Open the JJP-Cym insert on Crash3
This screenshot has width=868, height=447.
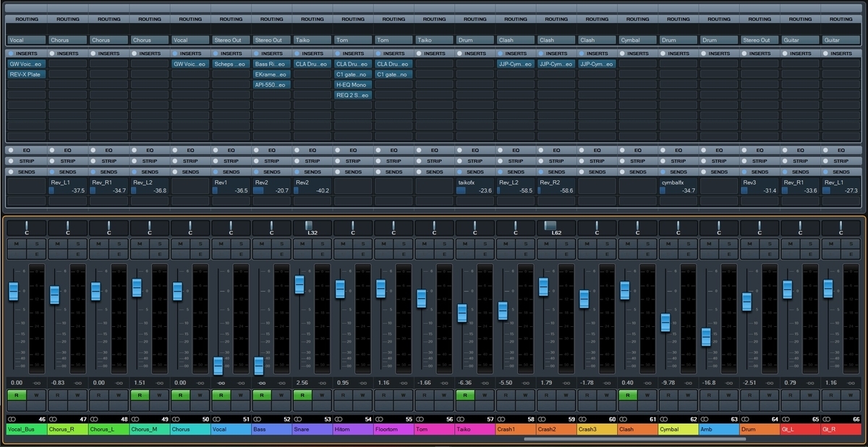[x=597, y=64]
